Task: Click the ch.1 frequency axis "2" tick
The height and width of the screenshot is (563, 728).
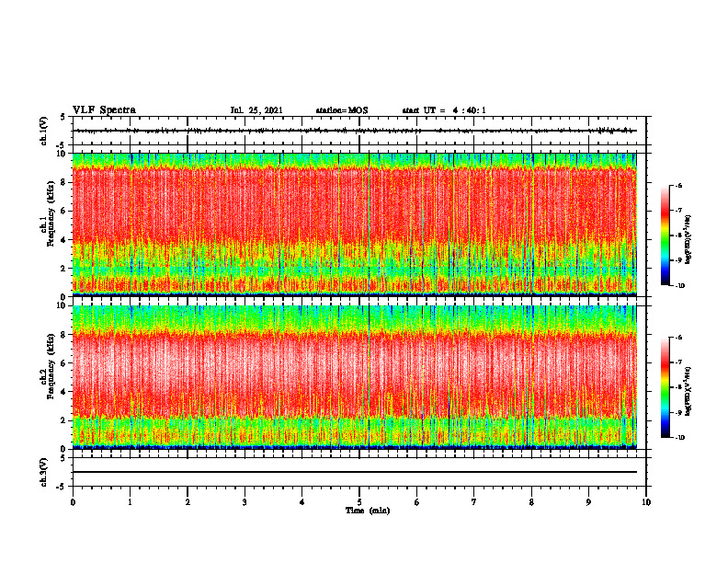Action: pyautogui.click(x=64, y=268)
